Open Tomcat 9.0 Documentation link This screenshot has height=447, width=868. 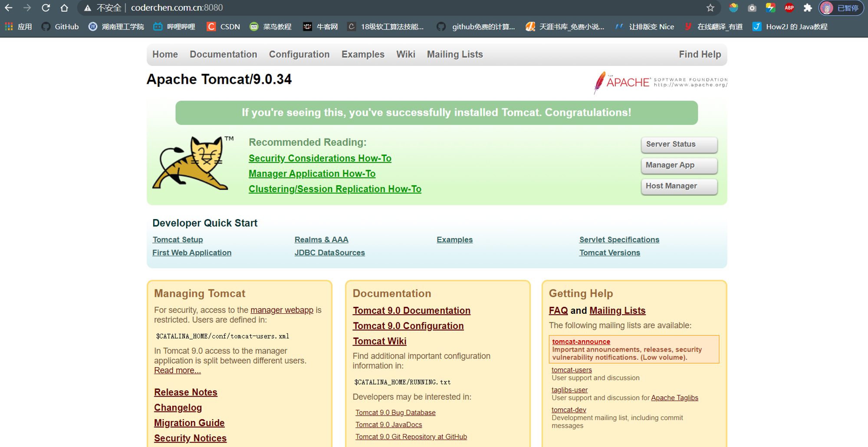[x=411, y=311]
